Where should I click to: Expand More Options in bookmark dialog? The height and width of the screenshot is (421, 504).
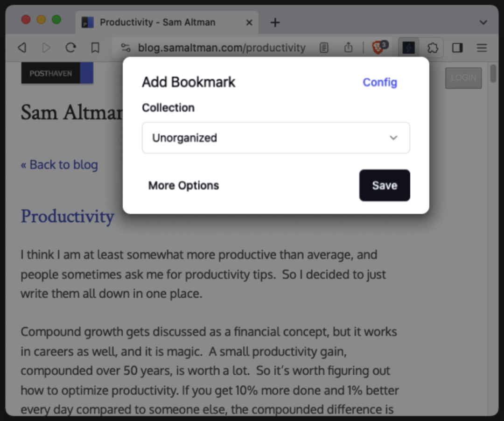click(x=183, y=185)
